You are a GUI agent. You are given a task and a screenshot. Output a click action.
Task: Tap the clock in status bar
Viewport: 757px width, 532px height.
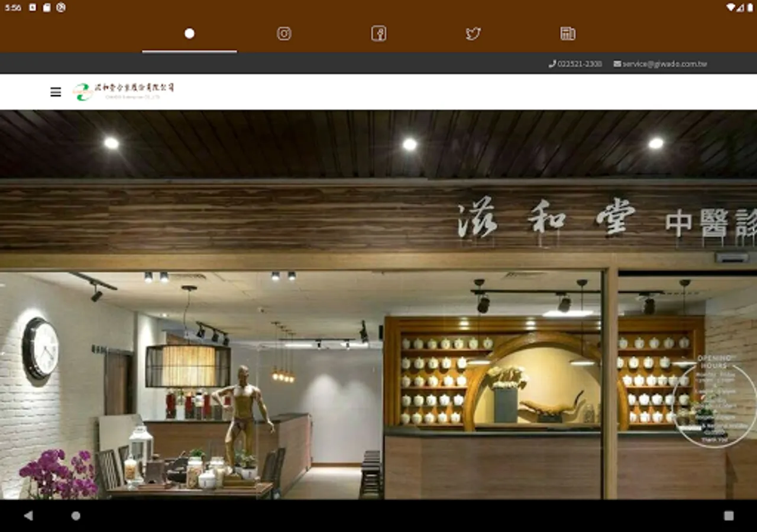13,8
